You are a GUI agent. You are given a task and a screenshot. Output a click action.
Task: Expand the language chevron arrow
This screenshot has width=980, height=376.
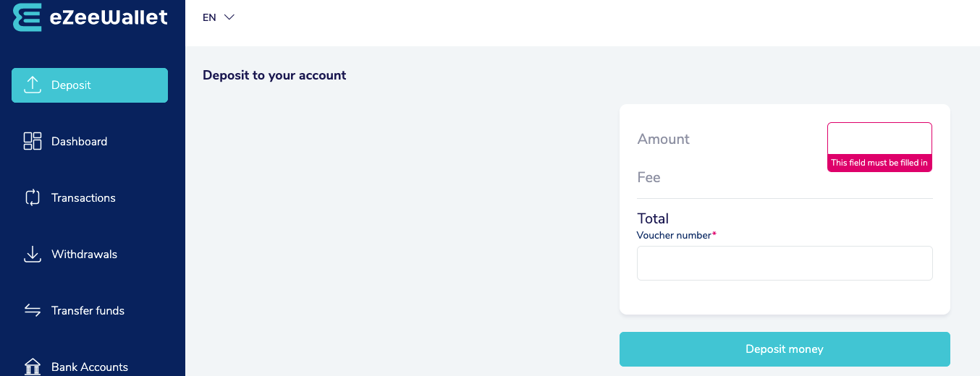229,17
